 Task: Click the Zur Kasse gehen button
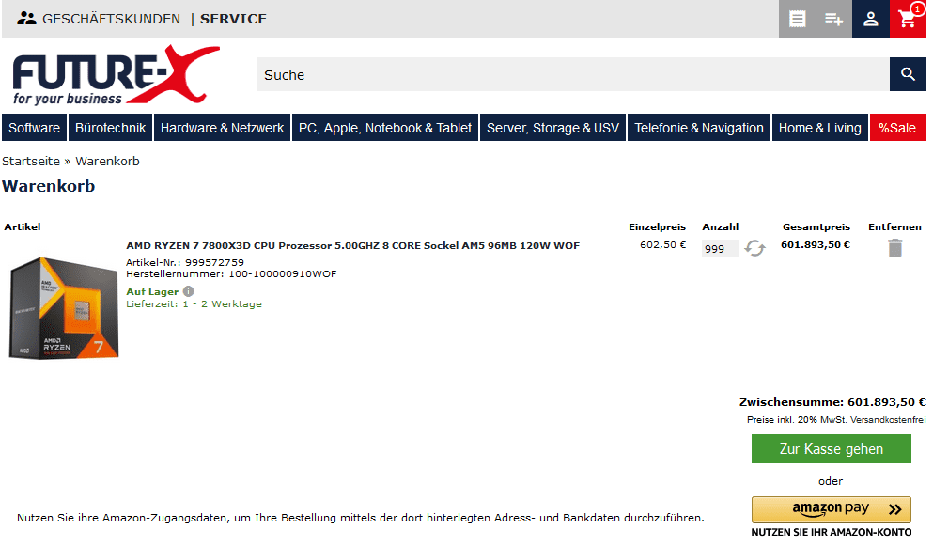(831, 449)
